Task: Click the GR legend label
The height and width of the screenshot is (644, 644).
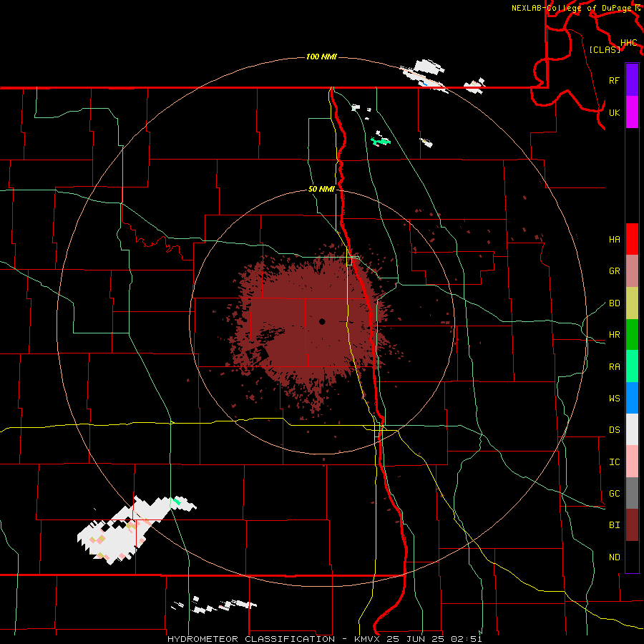Action: point(614,271)
